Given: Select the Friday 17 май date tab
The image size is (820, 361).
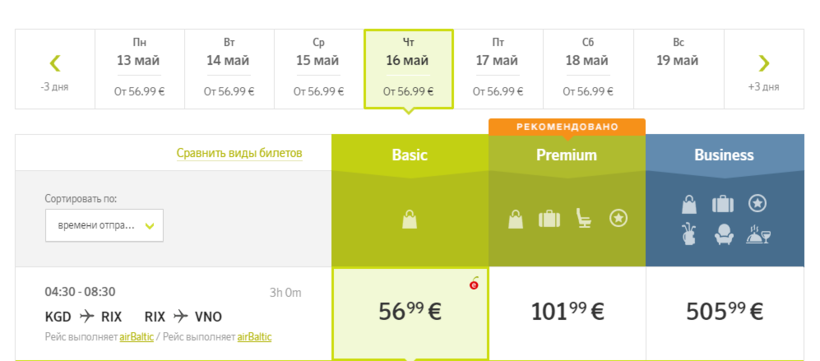Looking at the screenshot, I should pyautogui.click(x=498, y=69).
